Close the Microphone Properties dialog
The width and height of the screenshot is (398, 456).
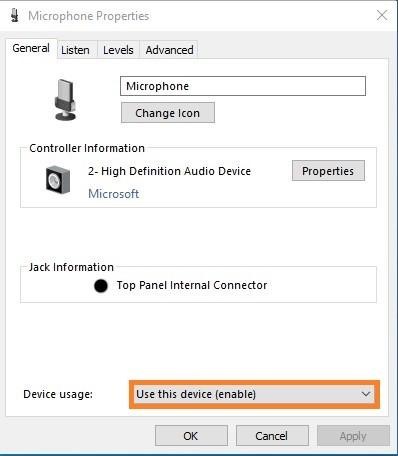coord(382,15)
